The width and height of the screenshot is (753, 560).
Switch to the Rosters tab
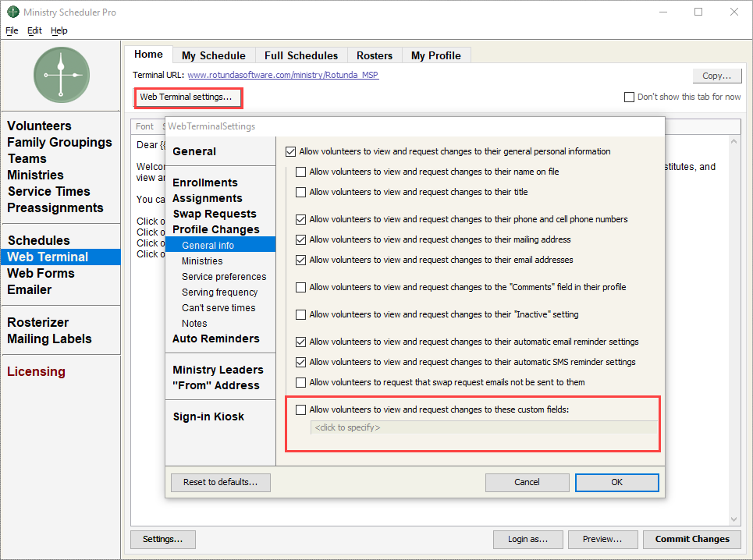(375, 55)
